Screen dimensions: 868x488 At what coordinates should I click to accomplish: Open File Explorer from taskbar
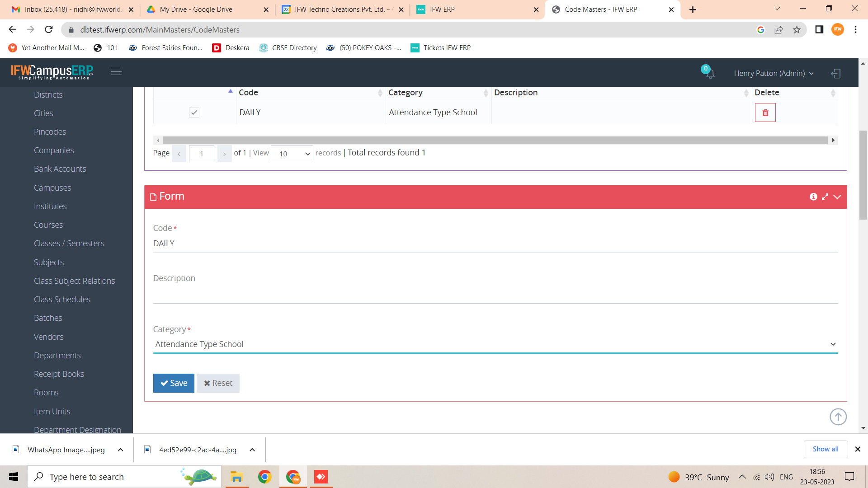236,477
